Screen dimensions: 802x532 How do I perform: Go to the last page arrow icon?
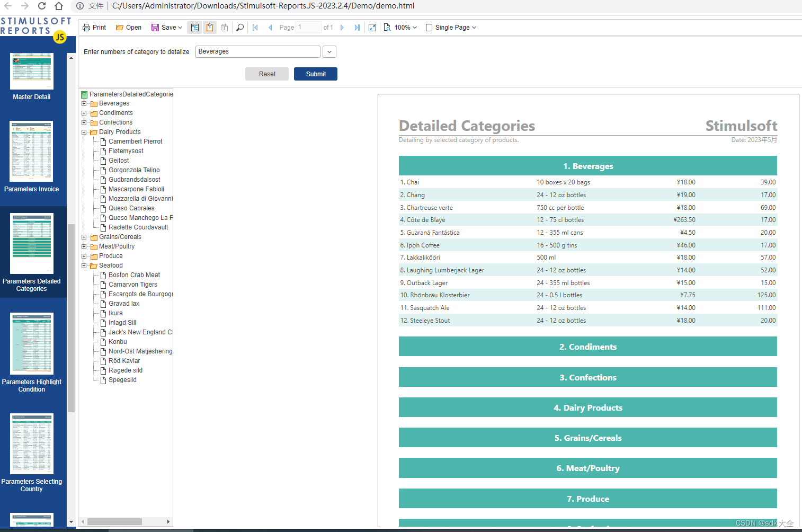(357, 27)
